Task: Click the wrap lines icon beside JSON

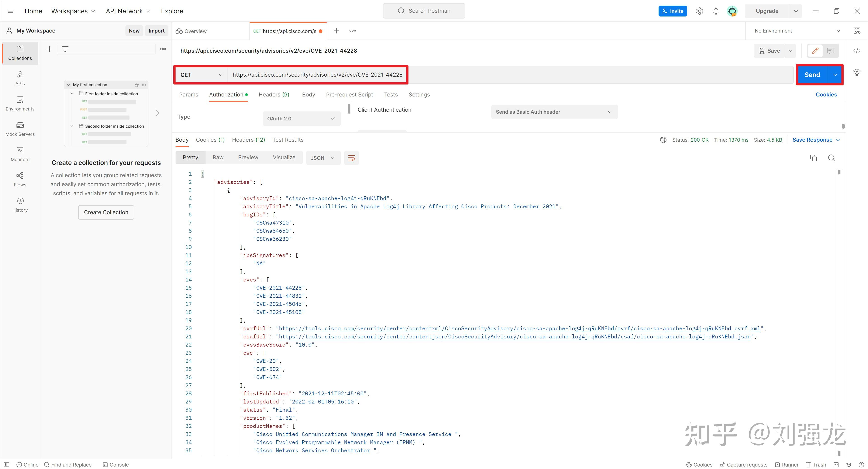Action: coord(351,158)
